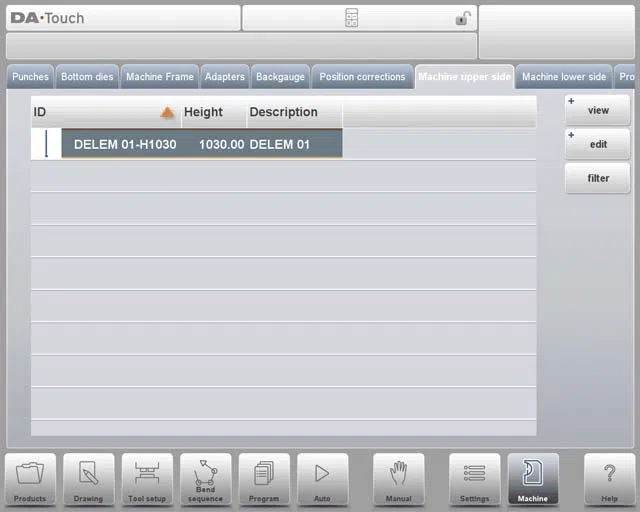Open the Help screen
The height and width of the screenshot is (512, 640).
pos(609,480)
